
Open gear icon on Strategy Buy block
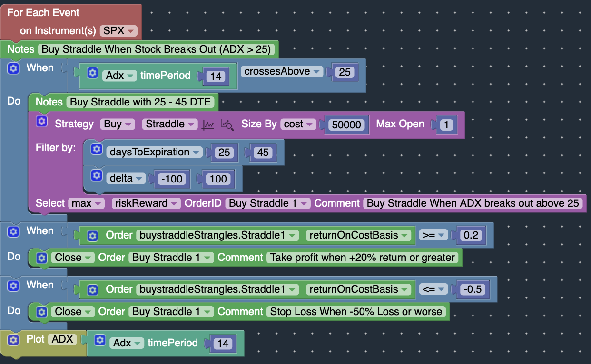(x=42, y=122)
